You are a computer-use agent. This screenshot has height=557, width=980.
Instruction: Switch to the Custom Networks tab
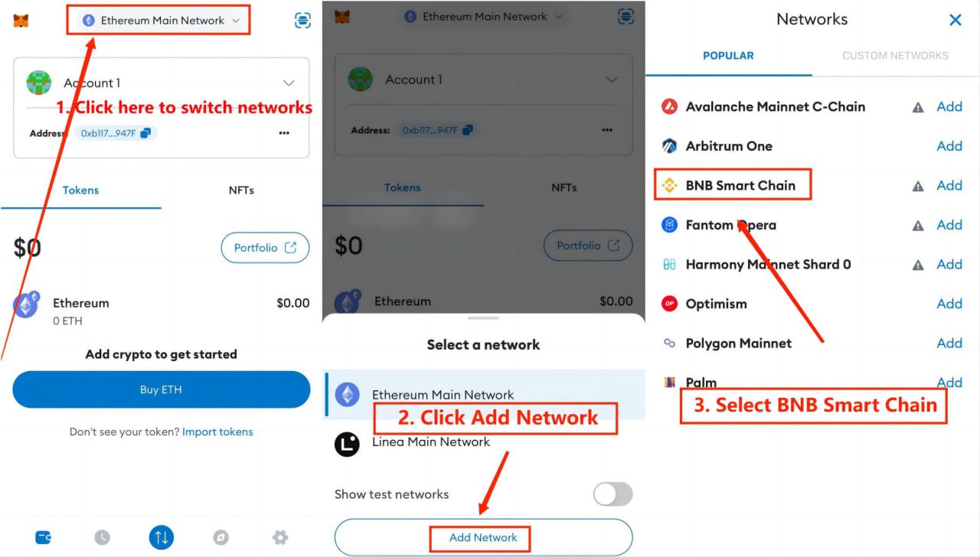[x=895, y=56]
